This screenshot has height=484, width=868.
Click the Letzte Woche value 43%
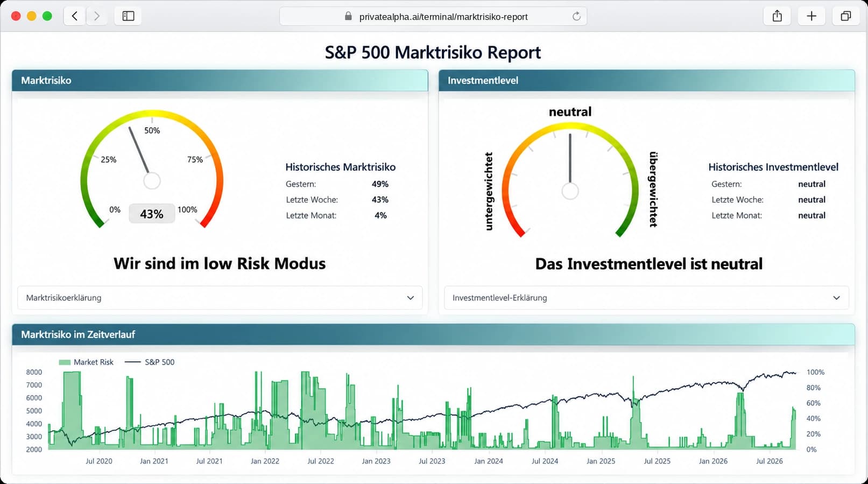click(380, 200)
